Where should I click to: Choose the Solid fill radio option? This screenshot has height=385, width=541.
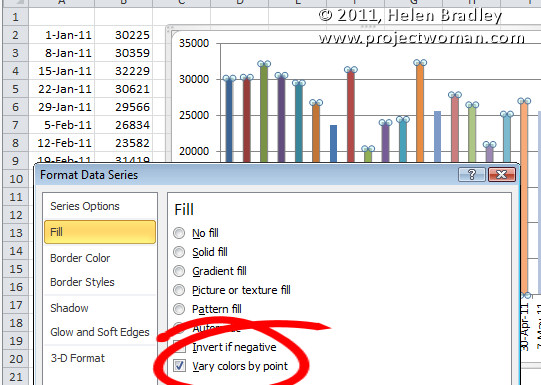tap(179, 252)
